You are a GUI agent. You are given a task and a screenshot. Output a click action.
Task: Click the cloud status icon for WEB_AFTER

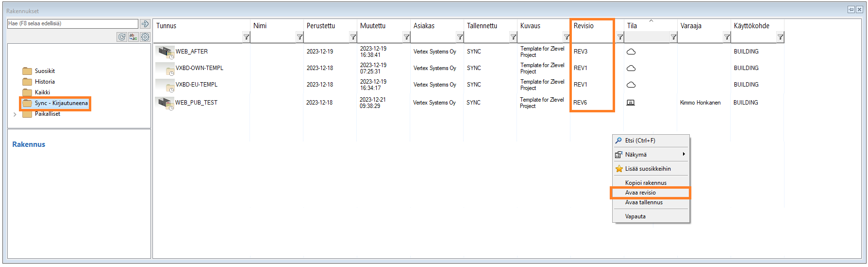point(631,52)
